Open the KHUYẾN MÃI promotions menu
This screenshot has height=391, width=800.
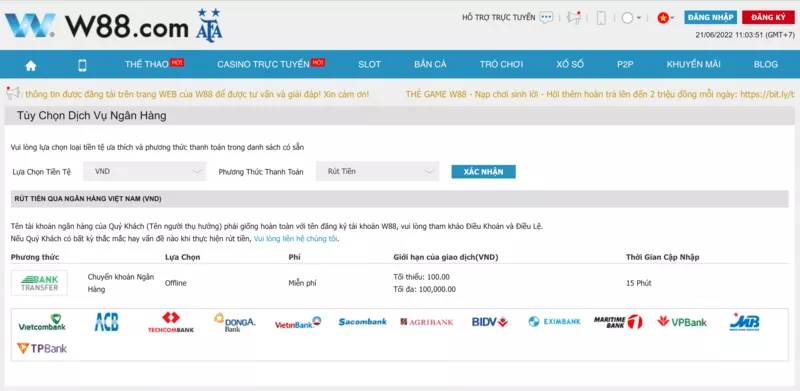coord(693,64)
